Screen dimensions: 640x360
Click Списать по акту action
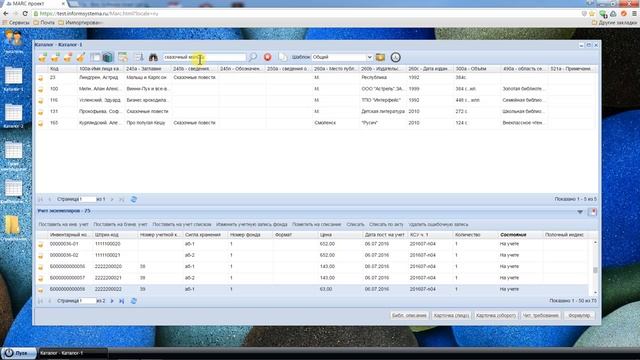386,224
